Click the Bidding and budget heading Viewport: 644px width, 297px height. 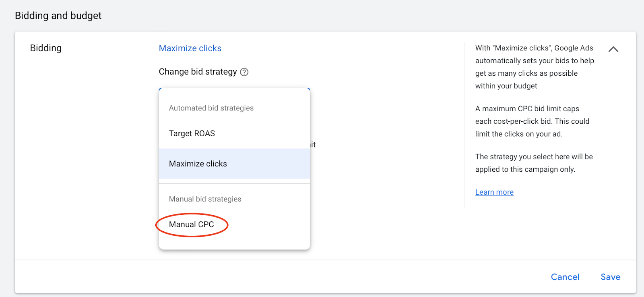point(58,16)
